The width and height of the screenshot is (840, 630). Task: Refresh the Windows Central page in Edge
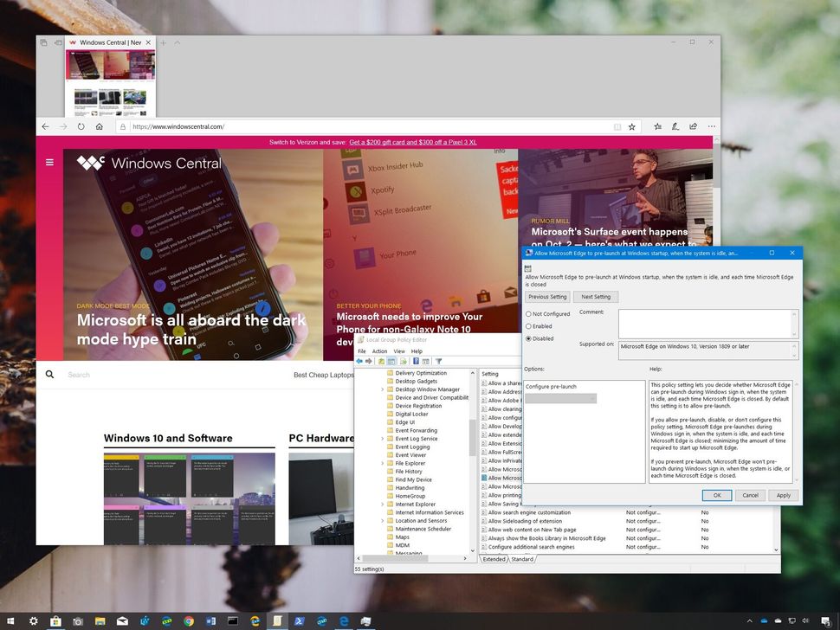(80, 126)
